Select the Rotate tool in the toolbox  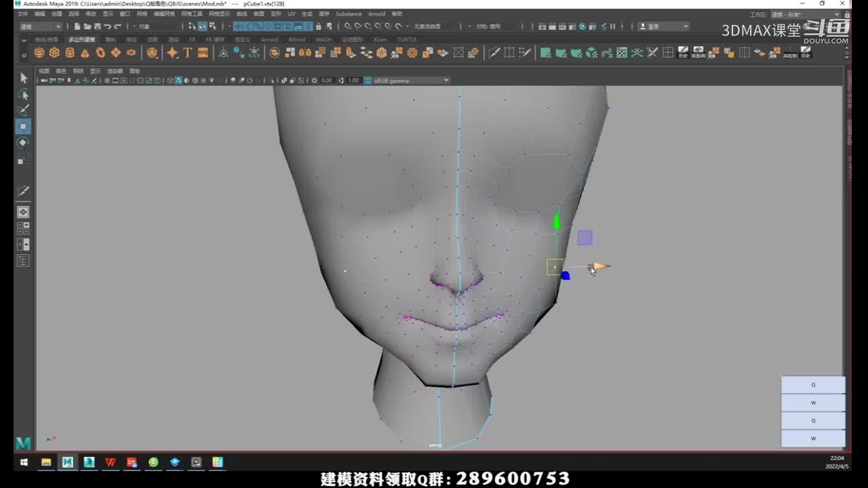click(23, 142)
